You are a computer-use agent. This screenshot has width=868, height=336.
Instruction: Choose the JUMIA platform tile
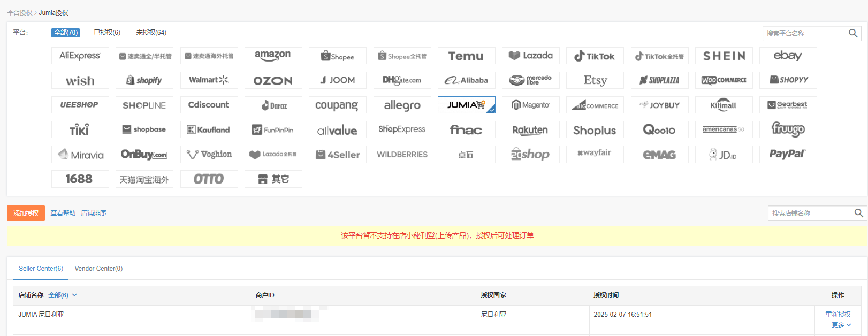pyautogui.click(x=466, y=105)
